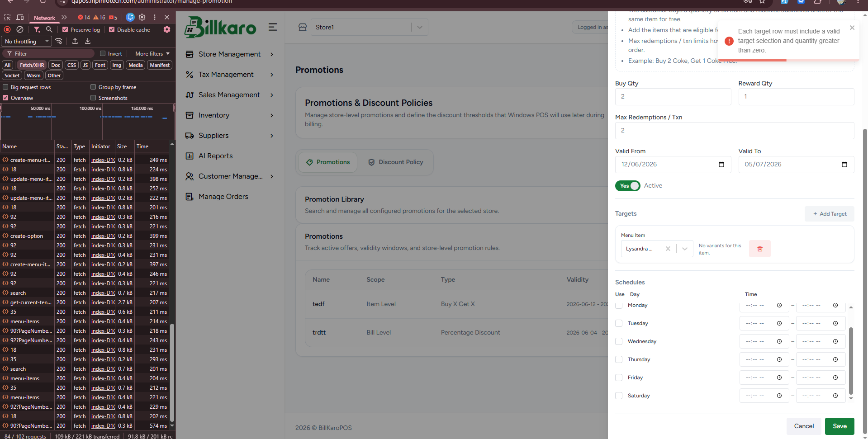Image resolution: width=868 pixels, height=439 pixels.
Task: Stop recording network log
Action: pos(7,29)
